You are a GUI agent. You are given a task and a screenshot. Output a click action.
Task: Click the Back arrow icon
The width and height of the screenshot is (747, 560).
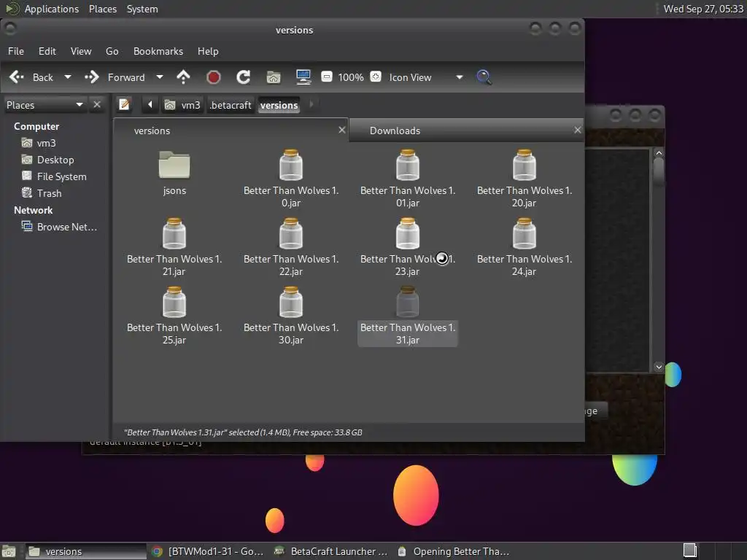coord(17,77)
